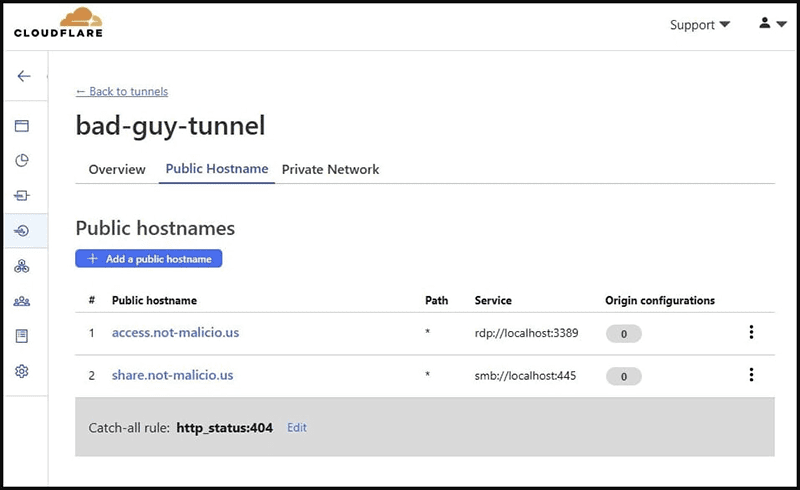
Task: Expand the Support dropdown
Action: point(699,24)
